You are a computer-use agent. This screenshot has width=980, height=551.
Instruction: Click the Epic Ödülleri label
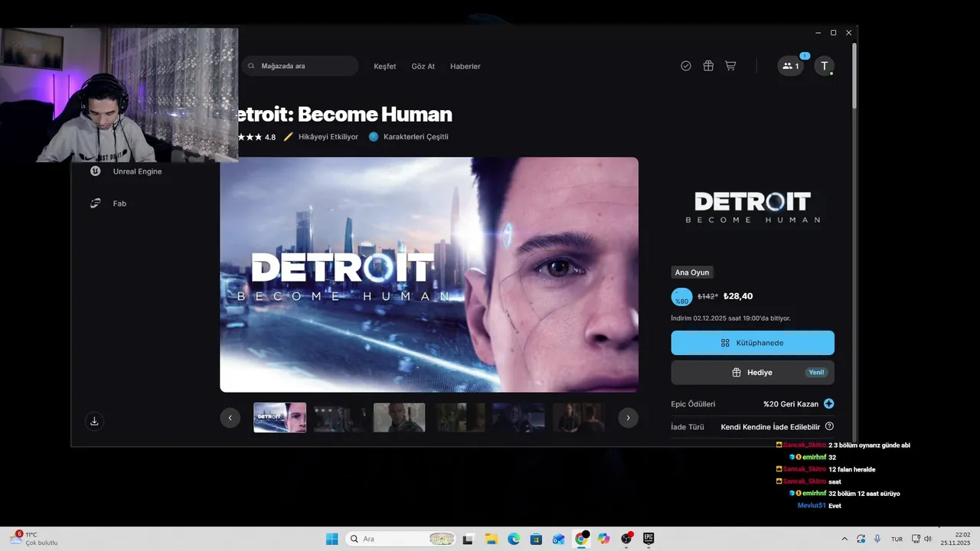point(693,404)
